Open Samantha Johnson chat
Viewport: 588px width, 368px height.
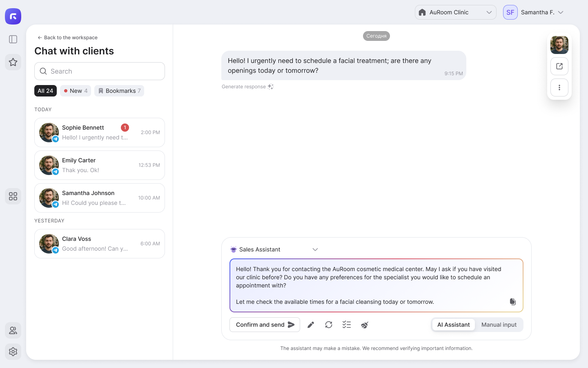click(100, 198)
